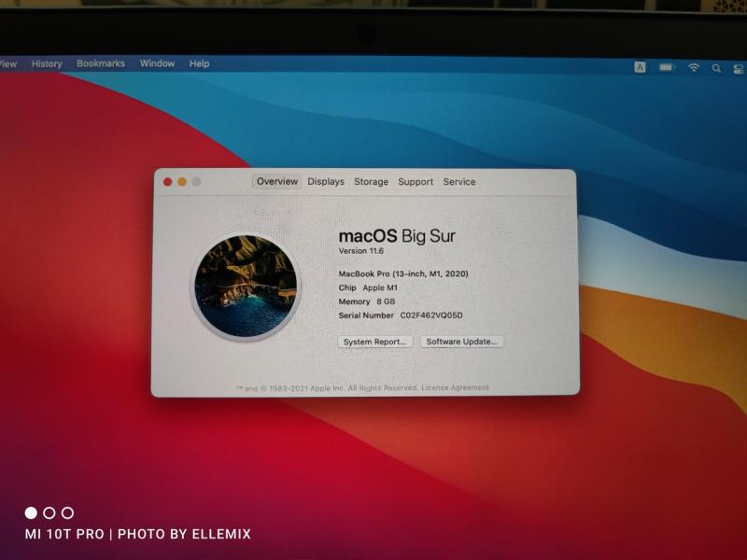Open the History menu

(x=47, y=63)
